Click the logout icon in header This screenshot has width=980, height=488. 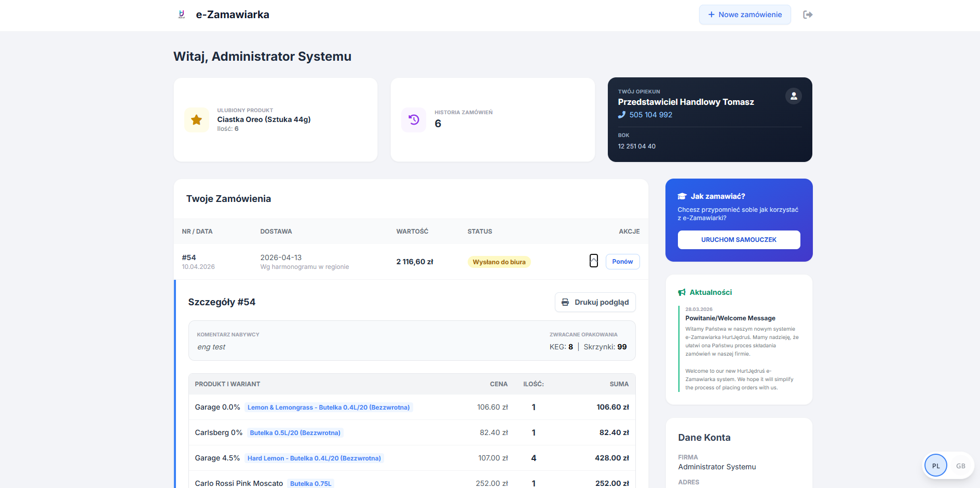click(x=808, y=15)
